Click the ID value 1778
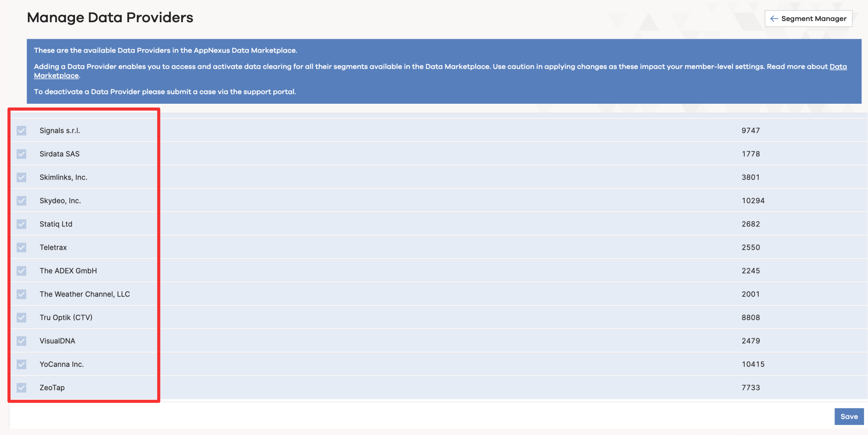Screen dimensions: 868x435 pos(751,154)
